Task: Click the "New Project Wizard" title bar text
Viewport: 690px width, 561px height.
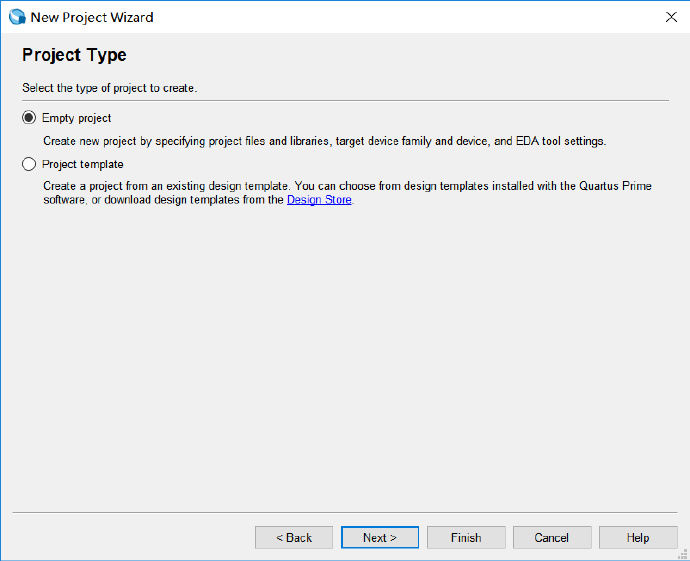Action: point(92,17)
